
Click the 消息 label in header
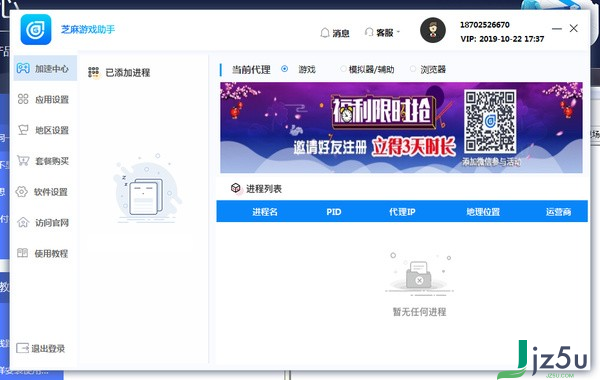tap(341, 33)
